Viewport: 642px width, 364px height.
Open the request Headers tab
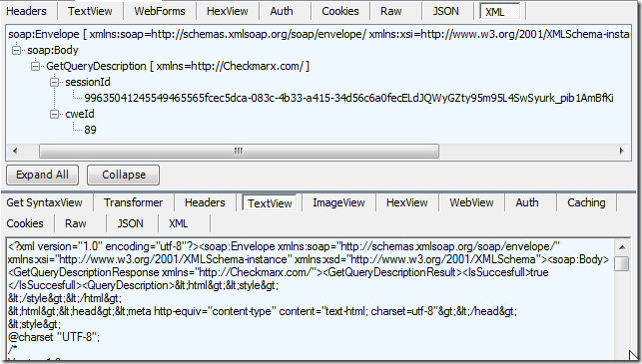pos(26,11)
